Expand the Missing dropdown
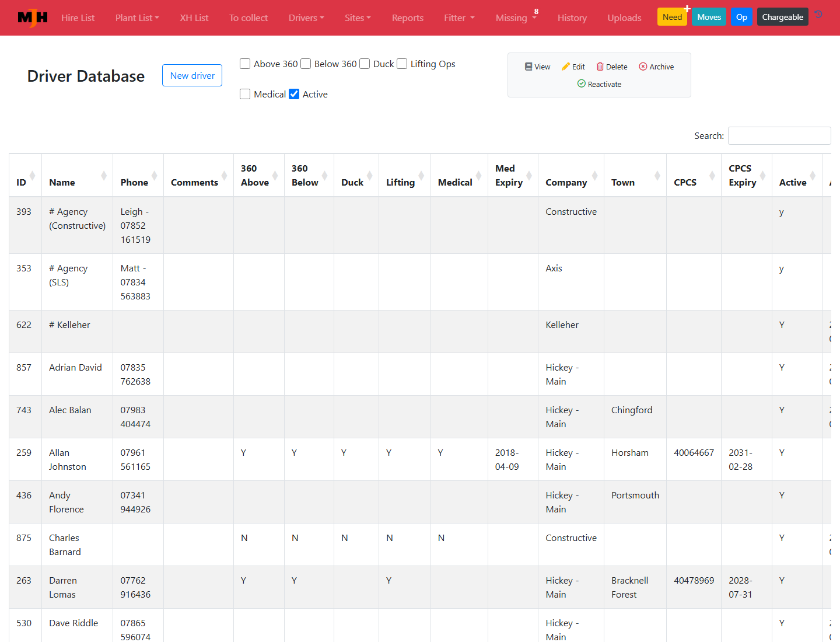The width and height of the screenshot is (840, 642). (x=516, y=18)
